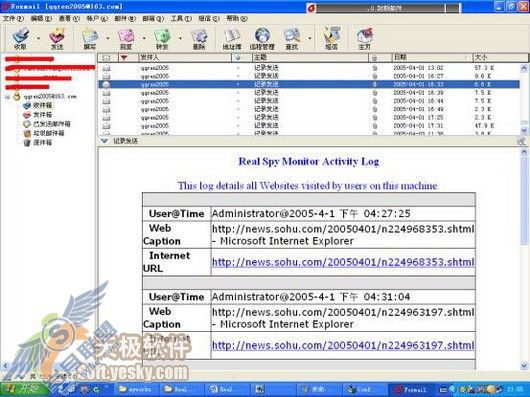Select the message dated 2005-04-01 16:49
The height and width of the screenshot is (397, 530).
(x=309, y=109)
